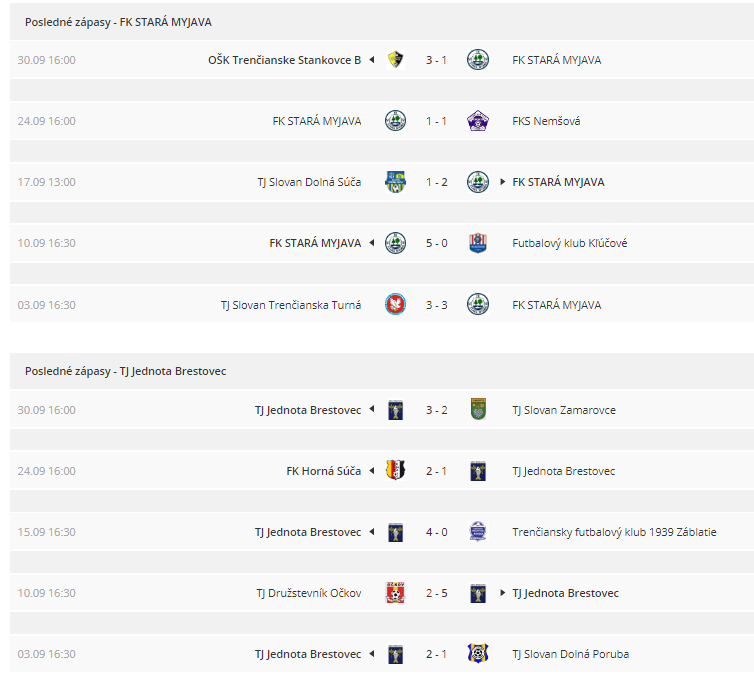Click TJ Slovan Zamarovce green crest
Screen dimensions: 754x695
pos(478,410)
